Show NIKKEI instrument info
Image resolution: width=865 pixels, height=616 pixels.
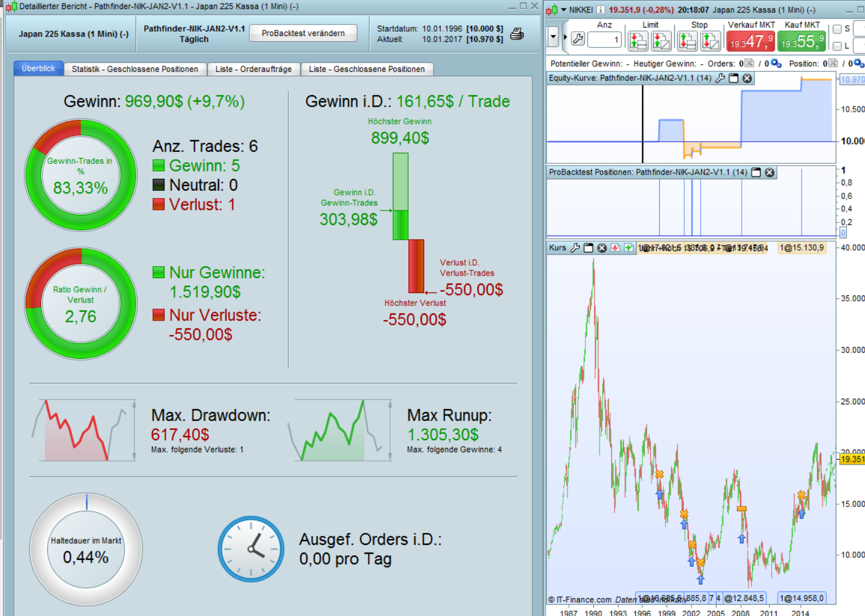pyautogui.click(x=600, y=10)
